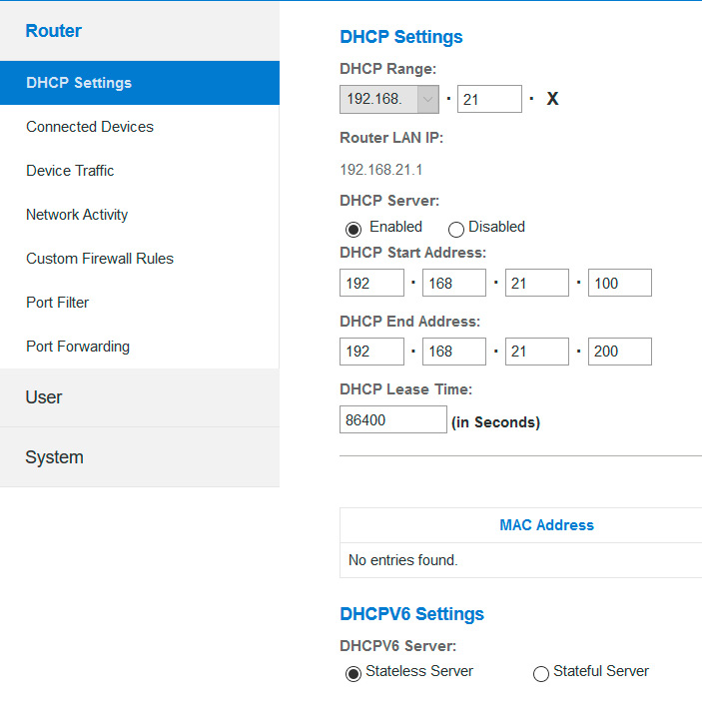The width and height of the screenshot is (702, 728).
Task: Go to Device Traffic in sidebar
Action: (x=70, y=171)
